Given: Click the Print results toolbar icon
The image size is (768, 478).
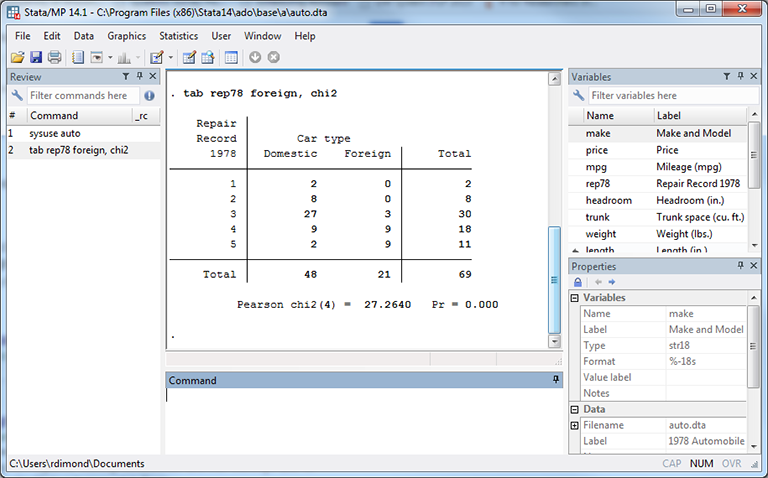Looking at the screenshot, I should [x=55, y=58].
